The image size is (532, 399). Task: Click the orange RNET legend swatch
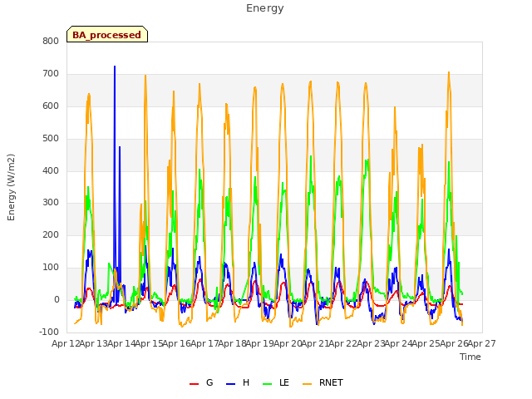click(x=307, y=384)
